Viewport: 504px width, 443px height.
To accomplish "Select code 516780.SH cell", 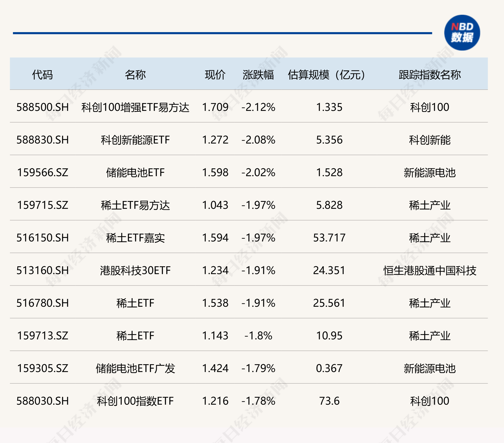I will (x=43, y=303).
